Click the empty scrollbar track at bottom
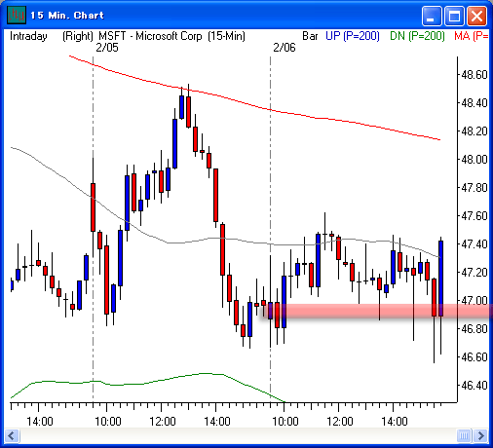The height and width of the screenshot is (448, 493). (x=238, y=435)
